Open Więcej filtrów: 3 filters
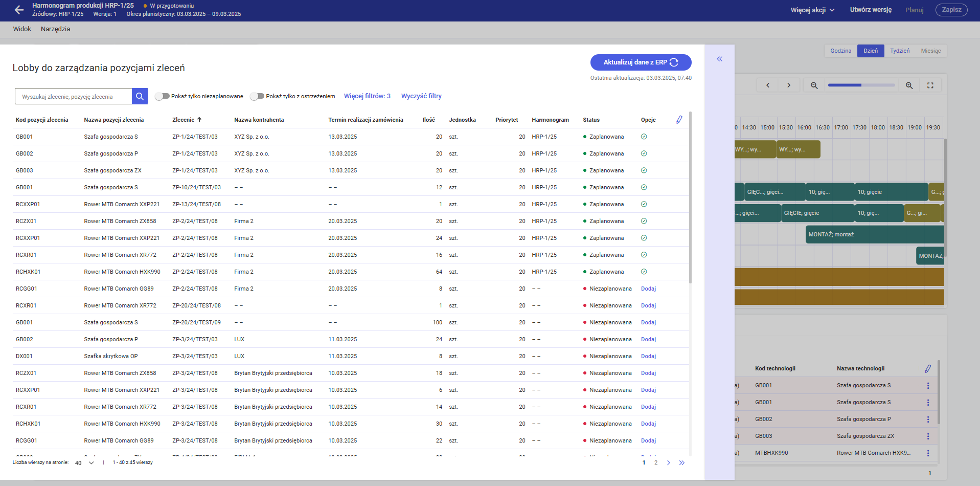This screenshot has width=980, height=486. [367, 96]
